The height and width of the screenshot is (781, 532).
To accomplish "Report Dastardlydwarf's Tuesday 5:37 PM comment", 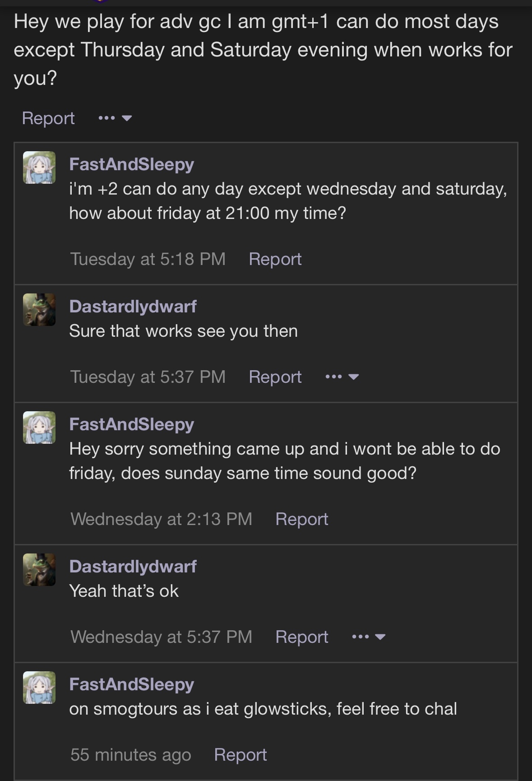I will [275, 377].
